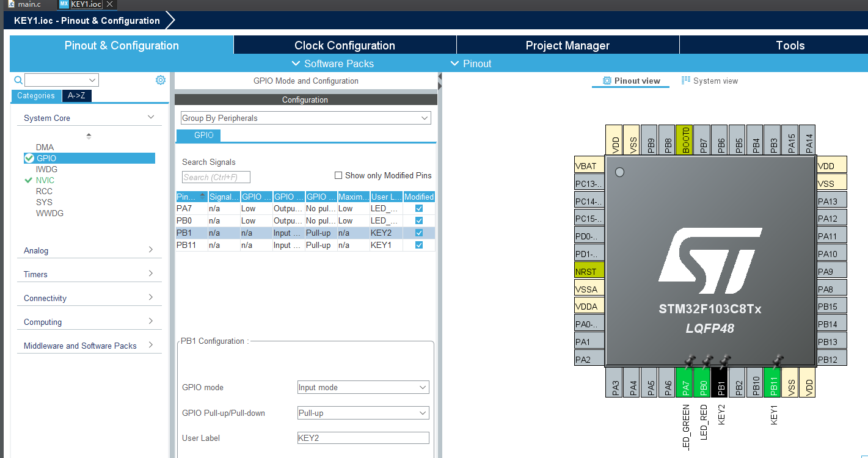Image resolution: width=868 pixels, height=458 pixels.
Task: Enable Show only Modified Pins checkbox
Action: coord(338,175)
